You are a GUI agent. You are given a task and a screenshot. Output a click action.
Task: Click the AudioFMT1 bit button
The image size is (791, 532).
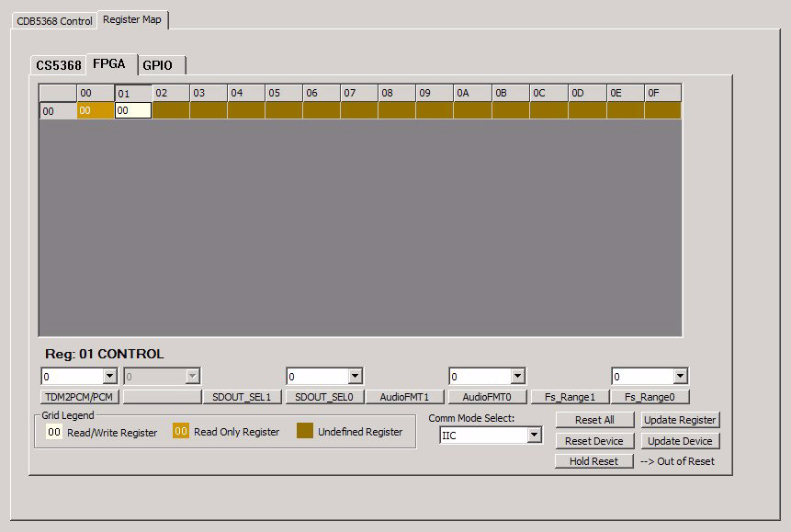pyautogui.click(x=405, y=397)
